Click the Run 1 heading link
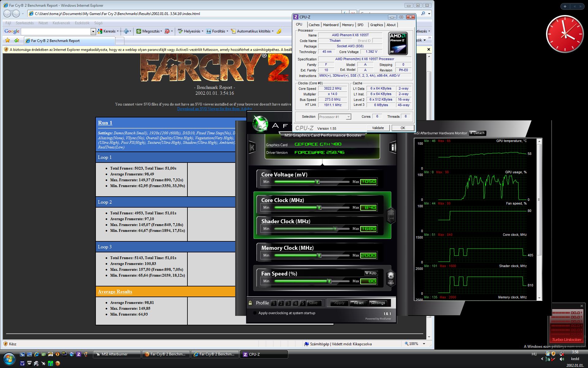This screenshot has height=368, width=588. pos(105,123)
